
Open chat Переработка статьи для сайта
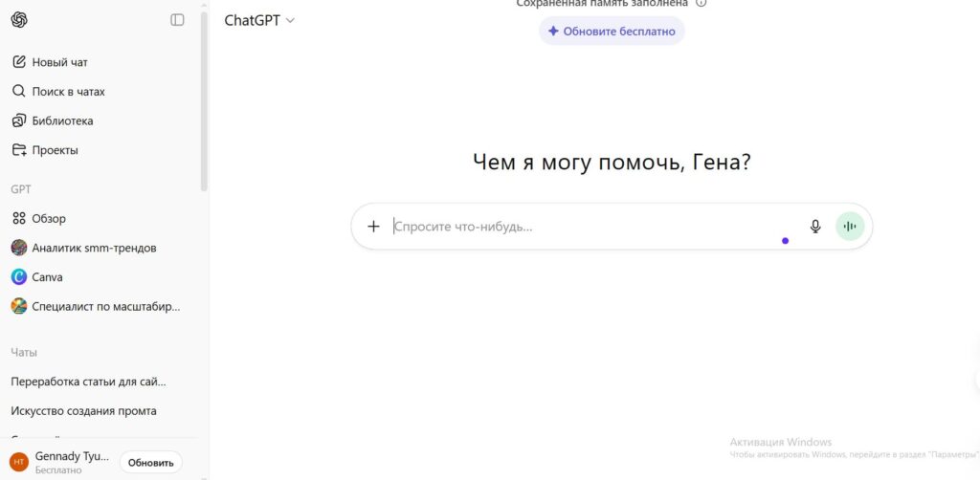tap(88, 382)
